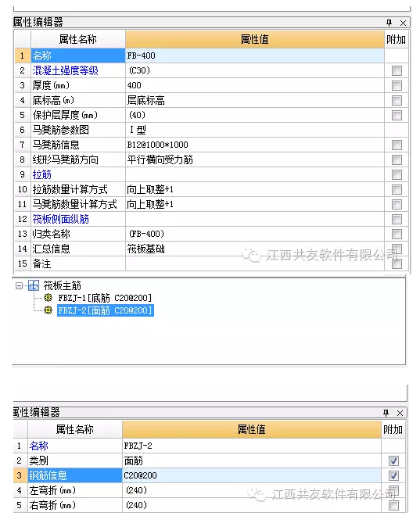
Task: Pin the lower 属性编辑器 panel
Action: point(386,413)
